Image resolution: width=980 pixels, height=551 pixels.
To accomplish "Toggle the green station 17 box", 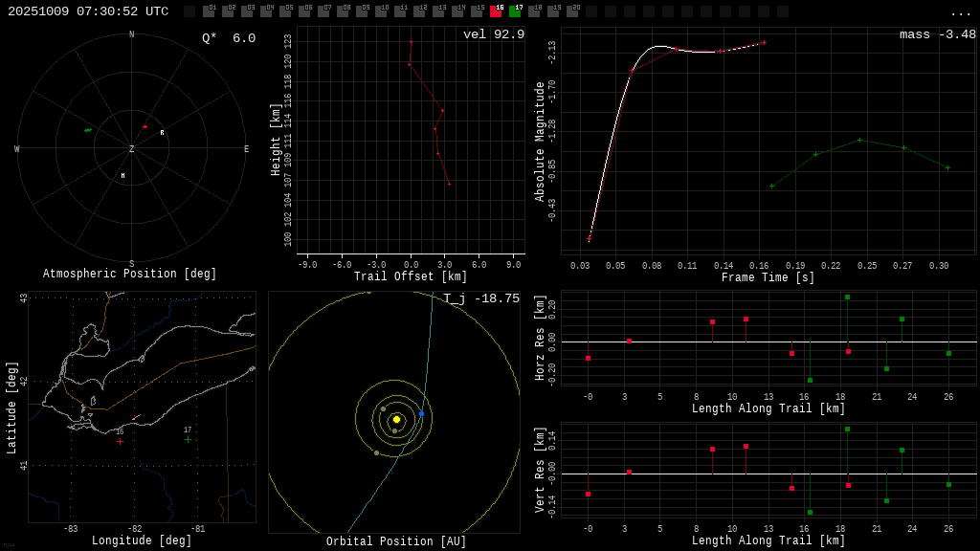I will pyautogui.click(x=515, y=11).
